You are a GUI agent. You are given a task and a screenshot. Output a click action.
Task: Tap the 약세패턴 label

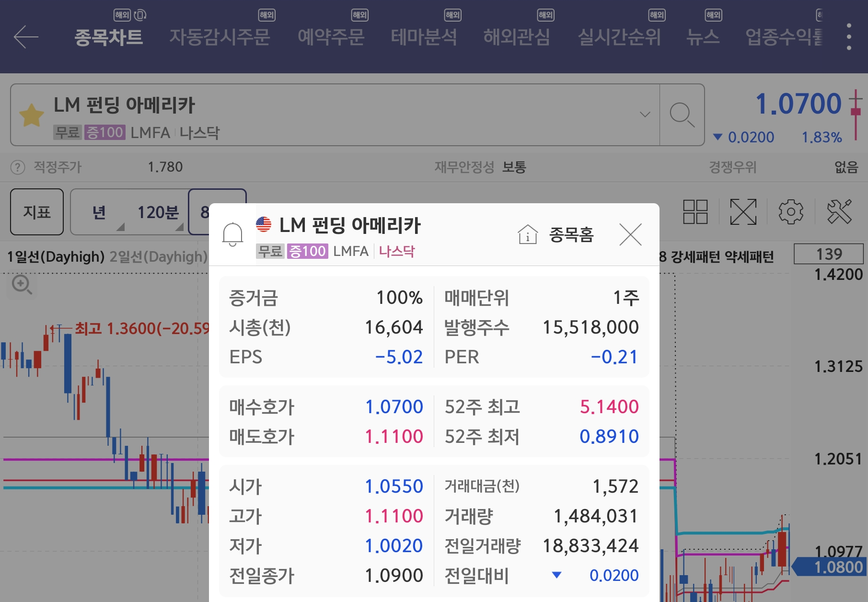pyautogui.click(x=749, y=257)
